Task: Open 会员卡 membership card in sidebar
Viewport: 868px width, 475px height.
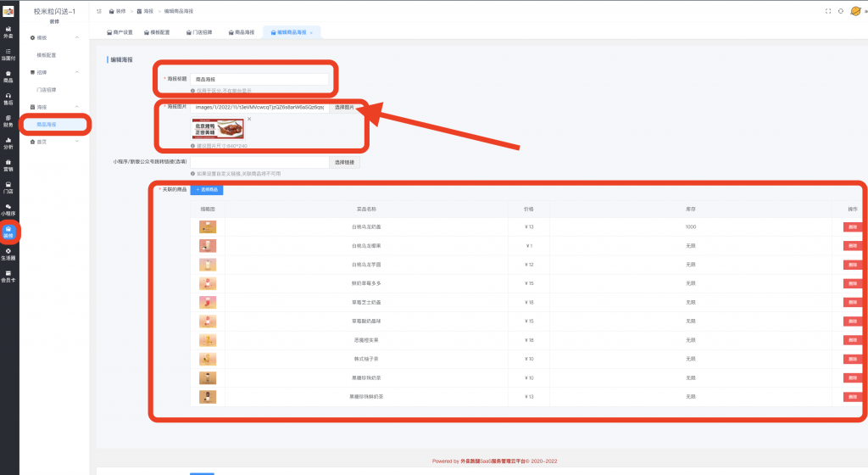Action: tap(8, 276)
